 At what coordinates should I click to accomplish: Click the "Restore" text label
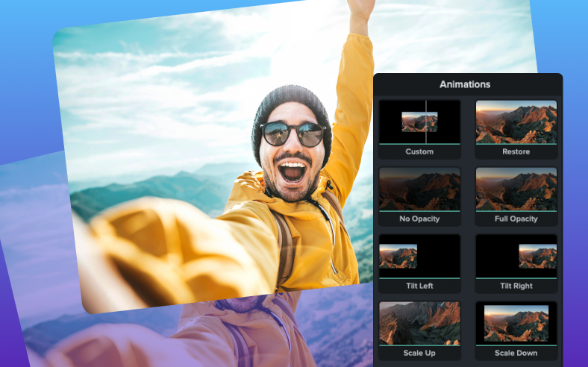[516, 151]
